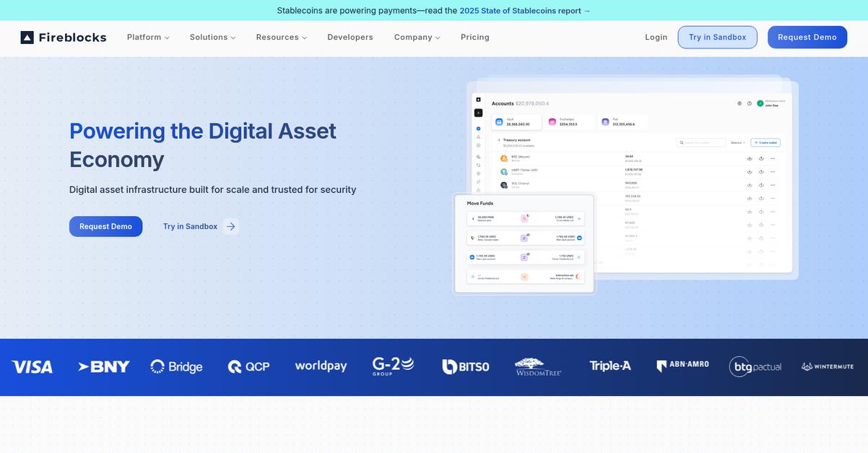Open the 2025 State of Stablecoins report
Viewport: 868px width, 453px height.
tap(525, 10)
